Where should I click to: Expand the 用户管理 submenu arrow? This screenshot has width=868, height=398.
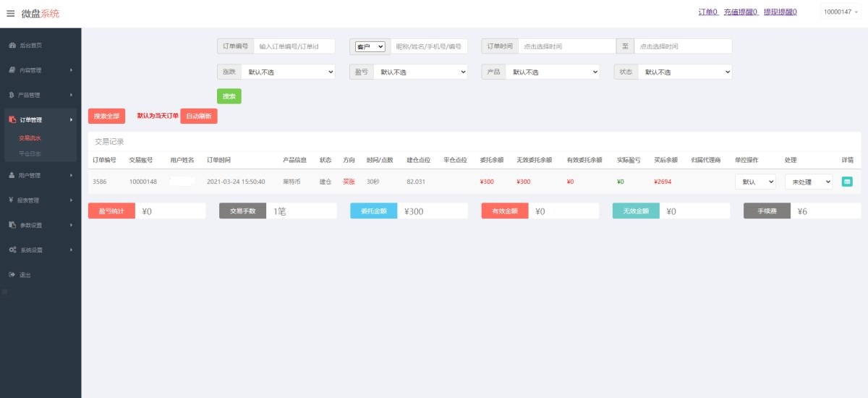pyautogui.click(x=71, y=175)
